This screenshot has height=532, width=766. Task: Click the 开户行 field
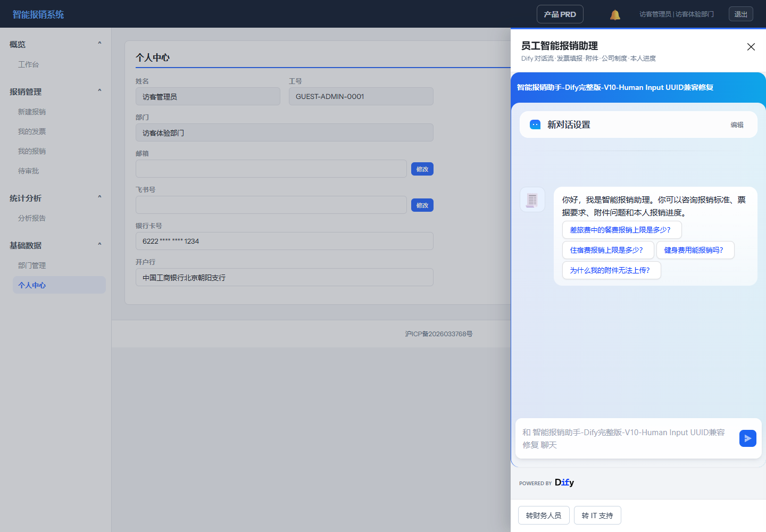tap(285, 277)
